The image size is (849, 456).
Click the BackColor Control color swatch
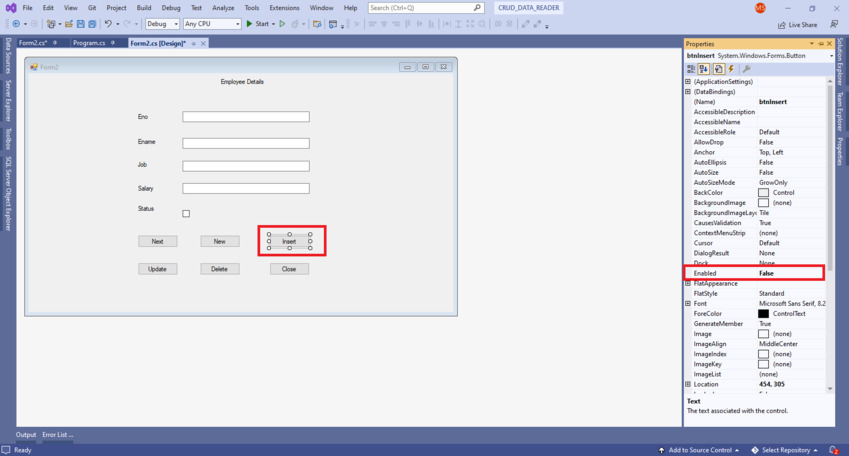tap(763, 193)
